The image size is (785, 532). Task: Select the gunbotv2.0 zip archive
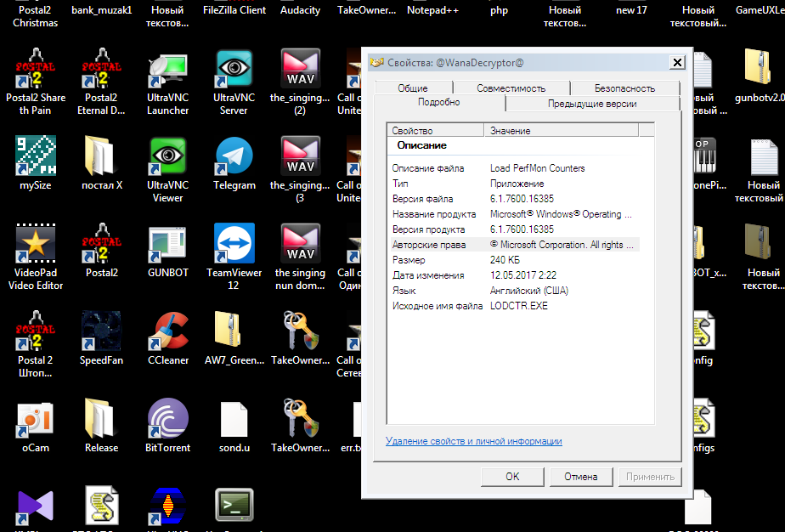click(x=758, y=68)
